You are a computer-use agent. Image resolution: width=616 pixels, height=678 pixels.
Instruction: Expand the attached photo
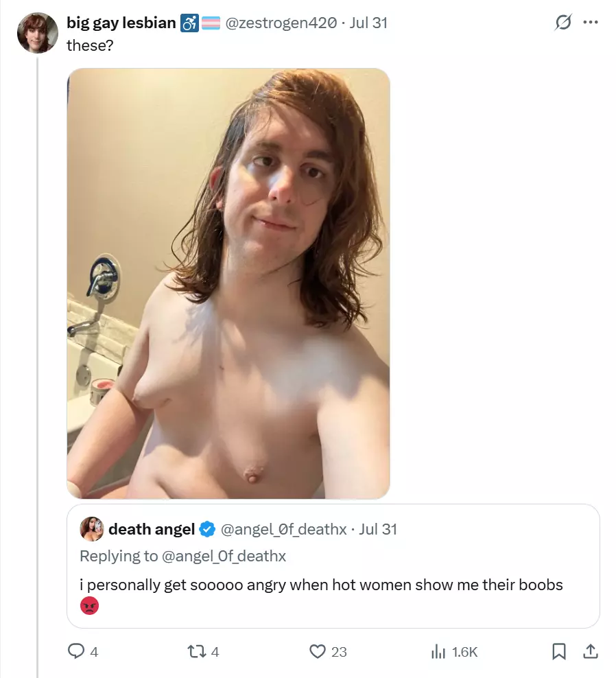pos(228,283)
